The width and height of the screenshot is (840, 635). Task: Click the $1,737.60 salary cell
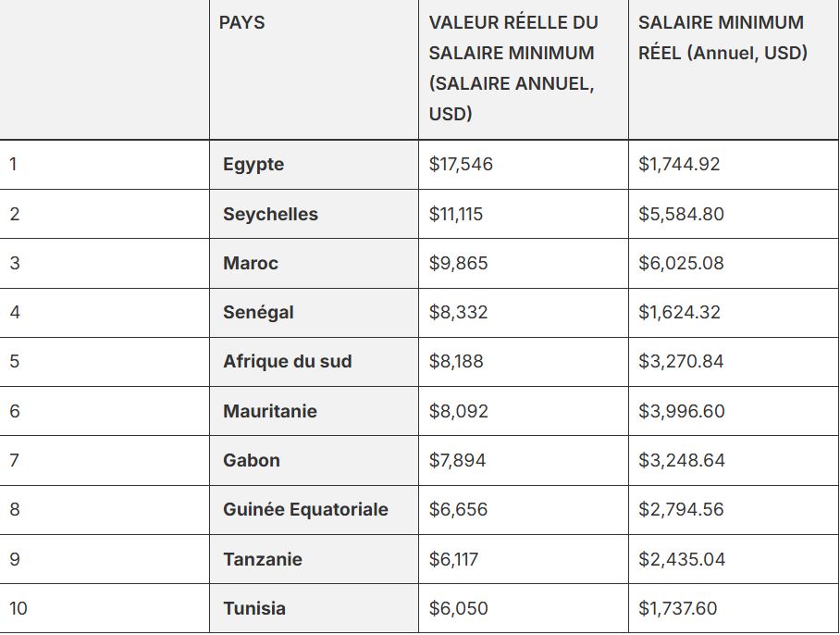click(x=678, y=608)
